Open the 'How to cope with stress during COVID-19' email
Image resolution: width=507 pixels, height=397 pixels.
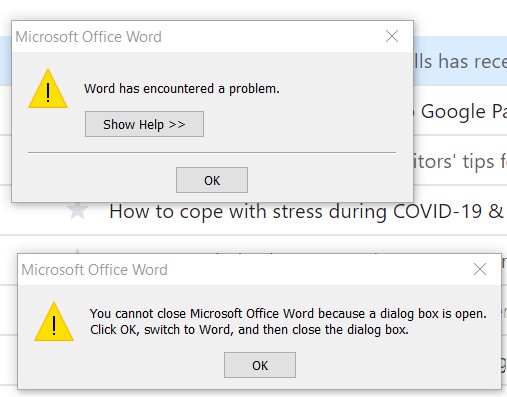(x=306, y=211)
